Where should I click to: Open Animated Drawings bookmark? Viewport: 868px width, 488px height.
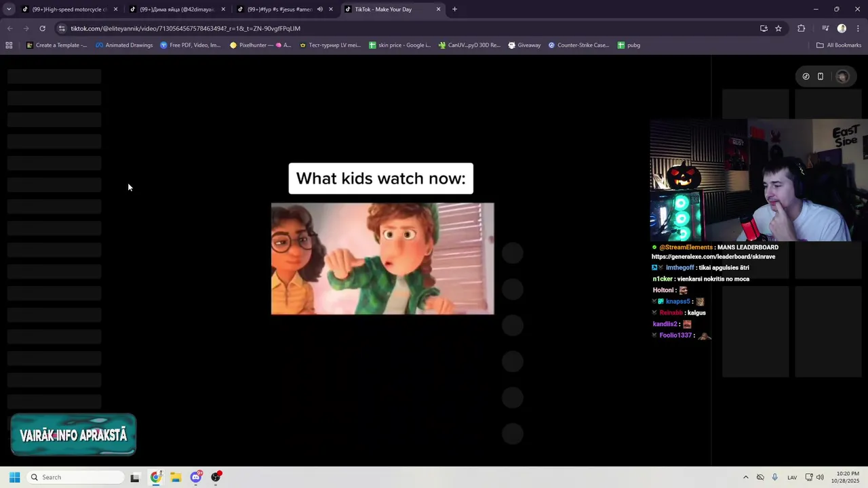click(123, 45)
